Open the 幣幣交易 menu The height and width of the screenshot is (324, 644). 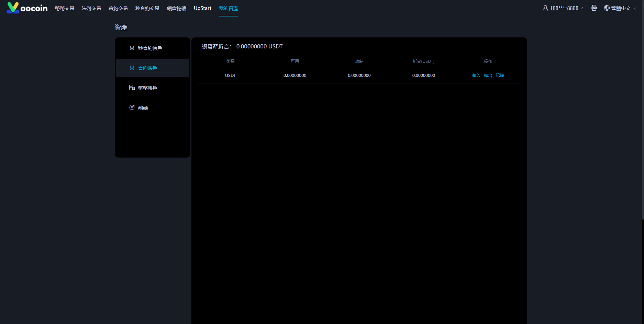pyautogui.click(x=64, y=8)
